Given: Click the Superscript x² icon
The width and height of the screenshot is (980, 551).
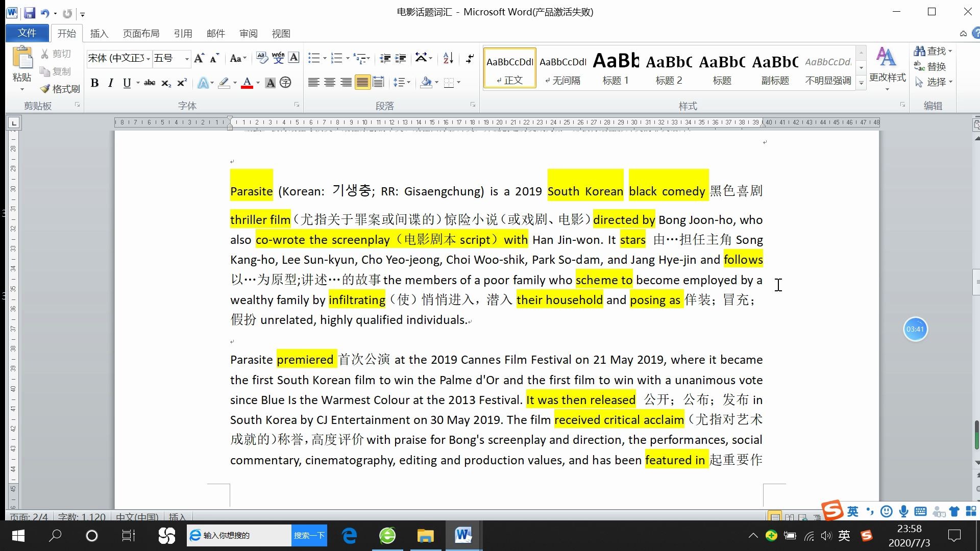Looking at the screenshot, I should tap(182, 83).
